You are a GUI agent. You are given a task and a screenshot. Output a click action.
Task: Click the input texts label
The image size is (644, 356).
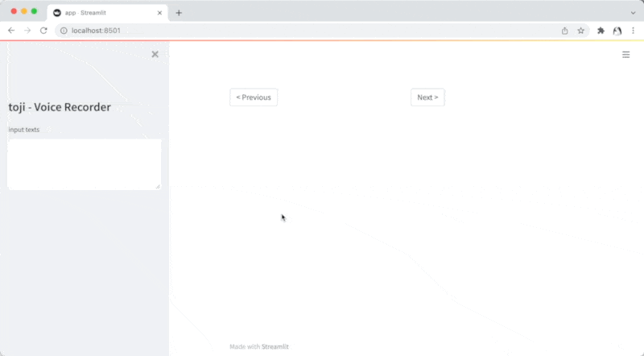24,130
